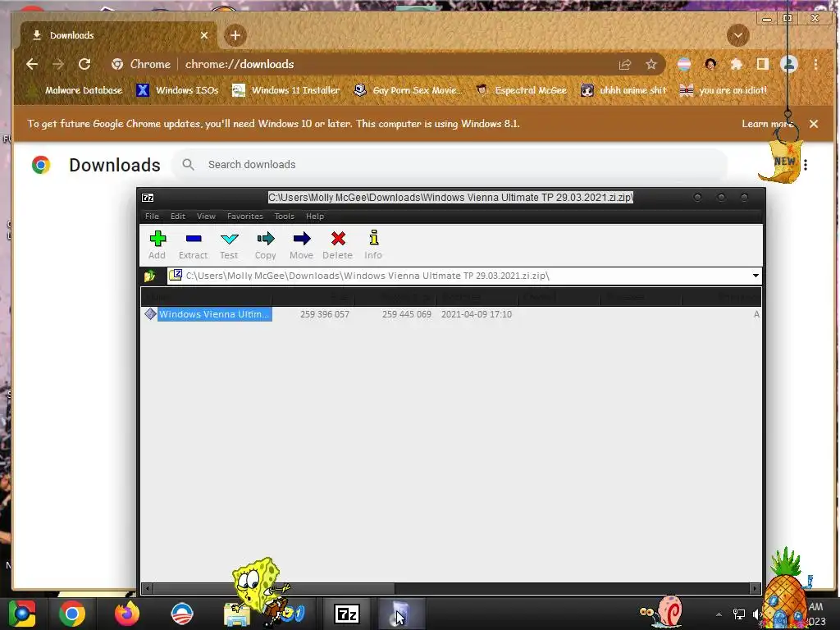
Task: Open the Help menu in 7-Zip
Action: 315,217
